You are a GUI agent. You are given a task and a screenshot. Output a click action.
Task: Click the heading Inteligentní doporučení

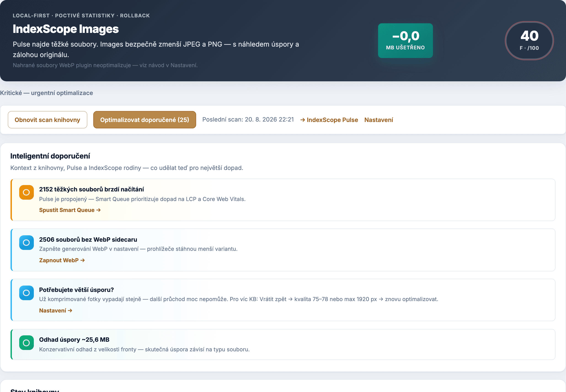click(50, 156)
